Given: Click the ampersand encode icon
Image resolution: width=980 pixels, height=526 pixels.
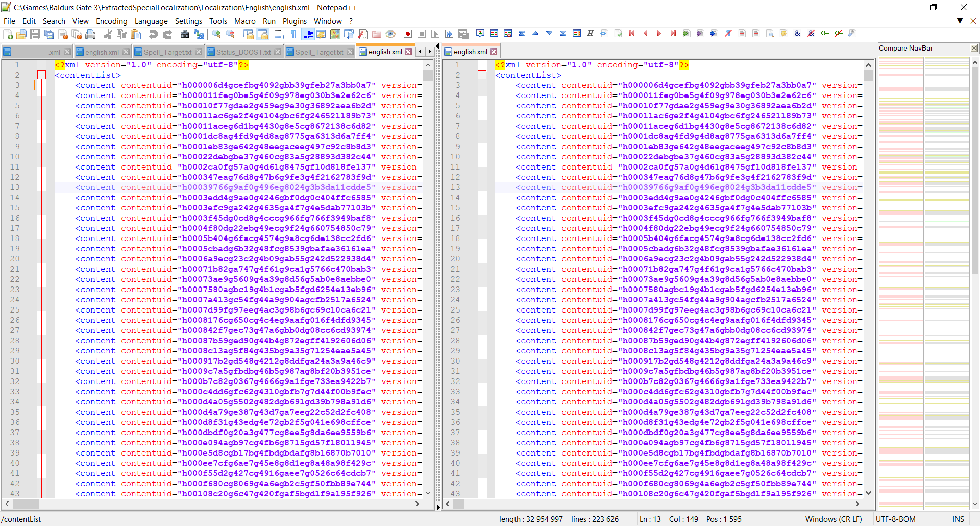Looking at the screenshot, I should point(797,33).
